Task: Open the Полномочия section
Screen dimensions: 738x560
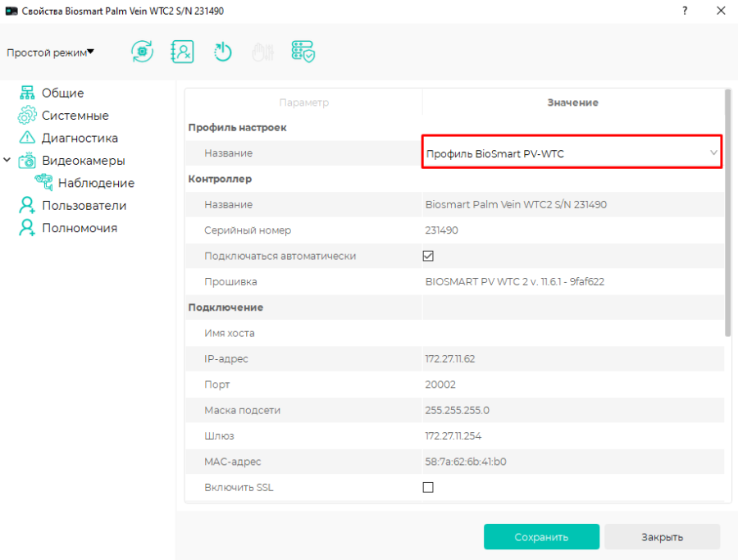Action: click(80, 228)
